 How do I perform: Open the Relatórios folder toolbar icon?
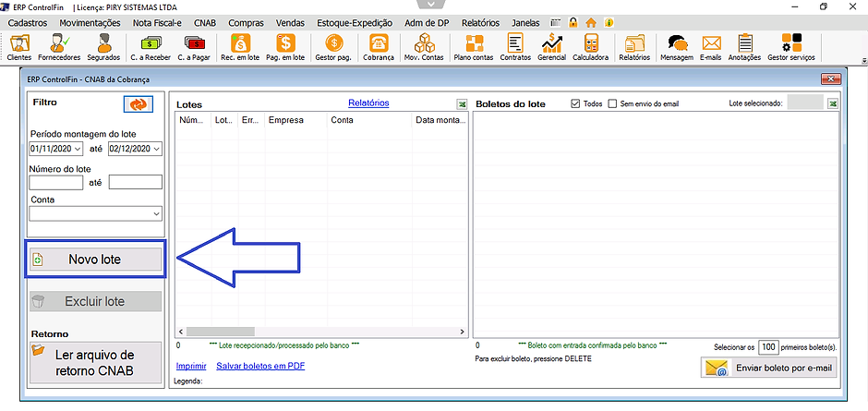click(634, 47)
